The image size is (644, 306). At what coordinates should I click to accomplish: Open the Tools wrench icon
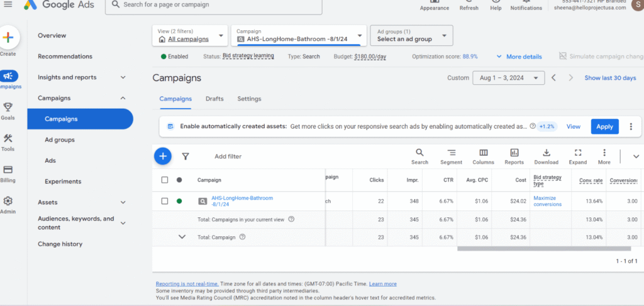coord(8,138)
